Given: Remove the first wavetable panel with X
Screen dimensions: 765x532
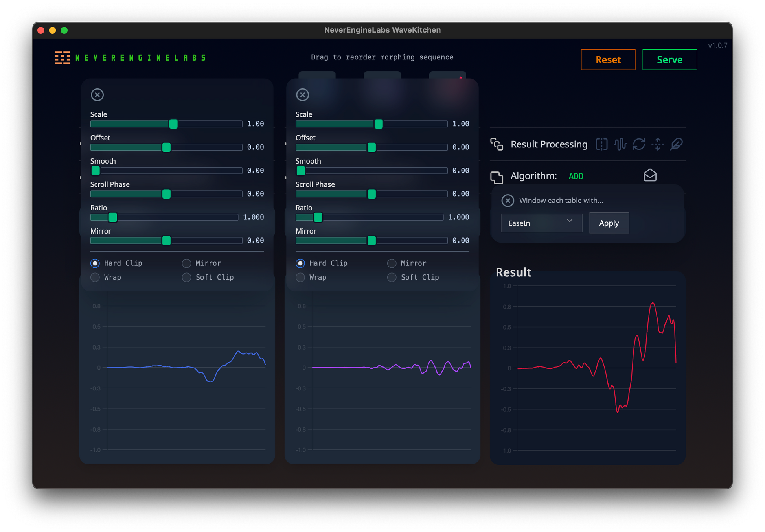Looking at the screenshot, I should [97, 95].
